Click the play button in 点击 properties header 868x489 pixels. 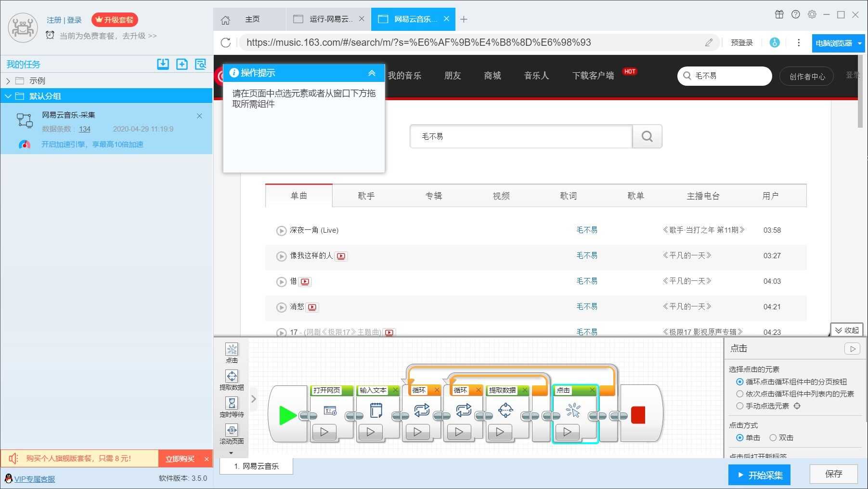point(852,349)
